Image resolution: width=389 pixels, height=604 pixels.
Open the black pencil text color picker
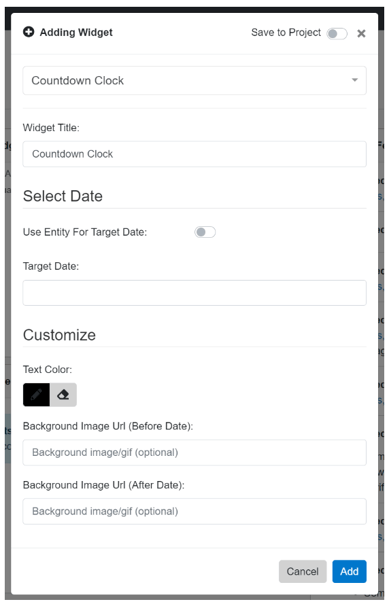click(x=36, y=394)
